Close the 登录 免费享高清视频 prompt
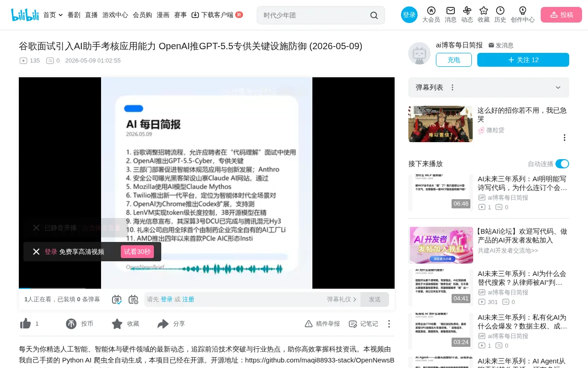This screenshot has width=588, height=368. click(x=36, y=252)
